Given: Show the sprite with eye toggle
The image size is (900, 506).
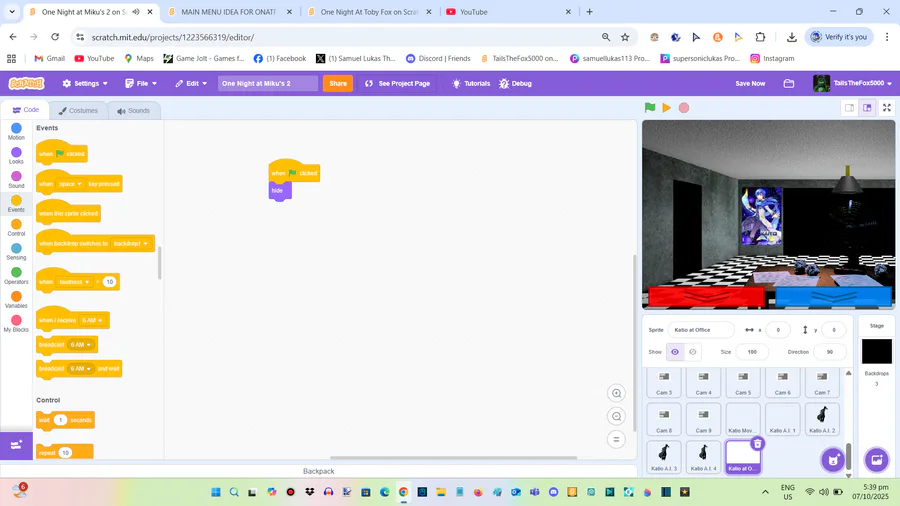Looking at the screenshot, I should (x=675, y=352).
